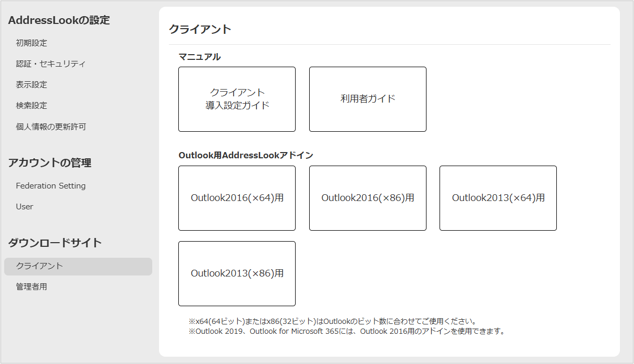The image size is (634, 364).
Task: Download the Outlook2013(×86)用 add-in
Action: (x=237, y=273)
